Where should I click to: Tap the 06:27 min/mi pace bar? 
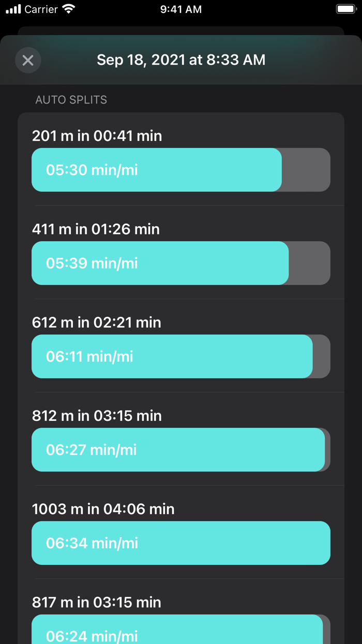click(178, 449)
